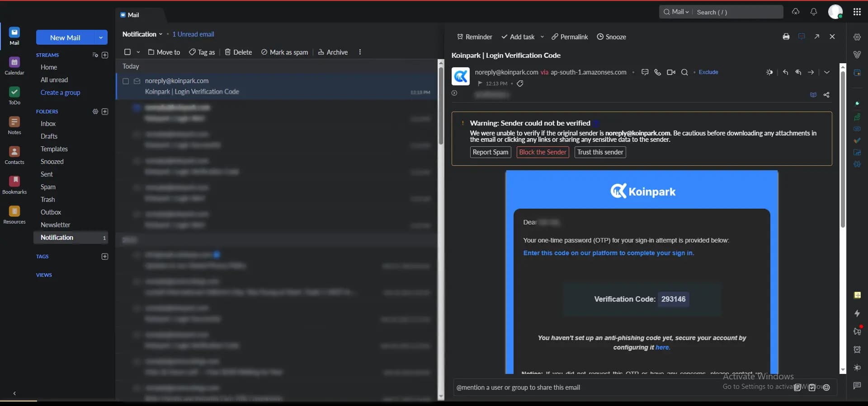868x406 pixels.
Task: Expand recipient details of the email
Action: [x=454, y=93]
